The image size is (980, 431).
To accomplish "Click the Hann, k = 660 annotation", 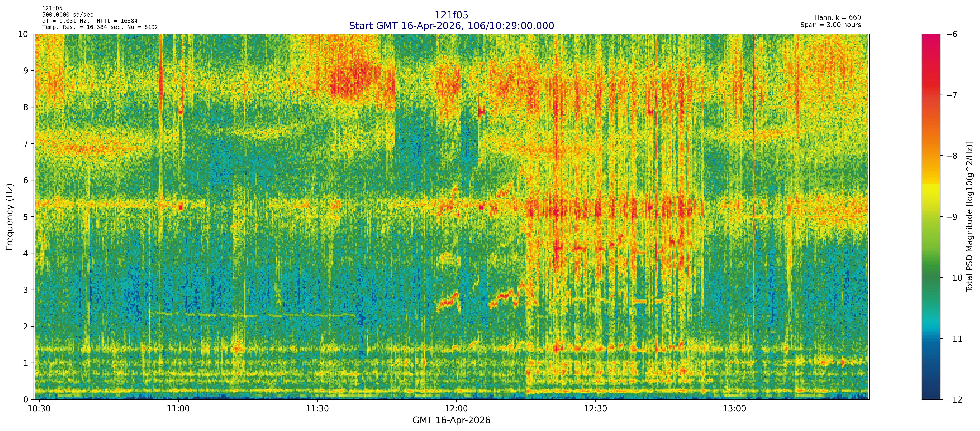I will 837,18.
